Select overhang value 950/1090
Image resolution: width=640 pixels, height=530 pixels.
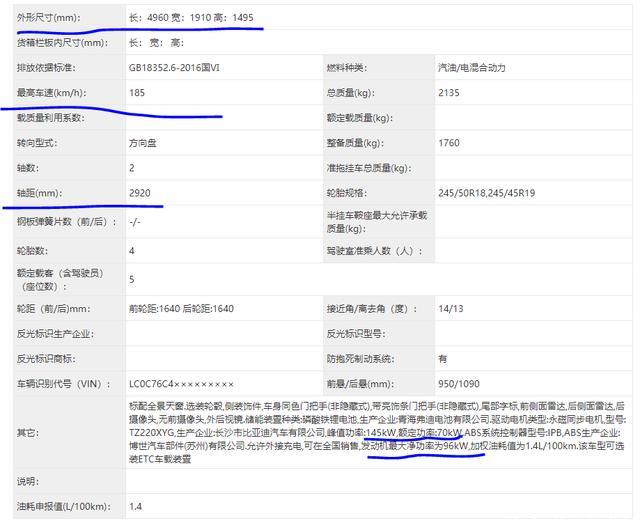tap(459, 384)
